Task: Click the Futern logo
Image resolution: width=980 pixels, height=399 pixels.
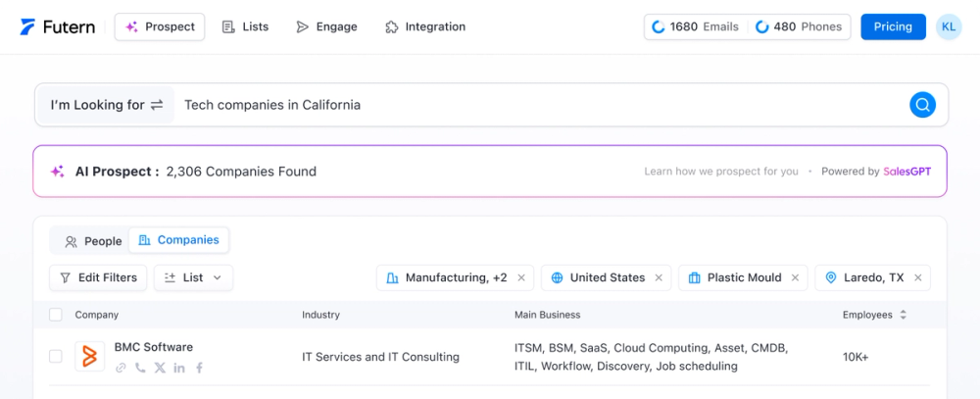Action: coord(58,26)
